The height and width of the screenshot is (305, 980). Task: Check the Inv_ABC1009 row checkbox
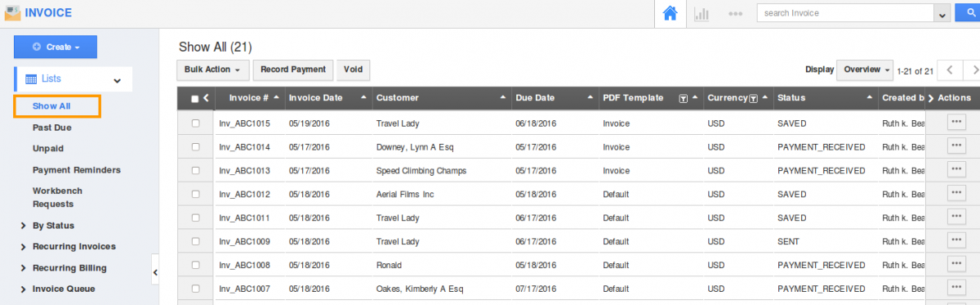(195, 242)
